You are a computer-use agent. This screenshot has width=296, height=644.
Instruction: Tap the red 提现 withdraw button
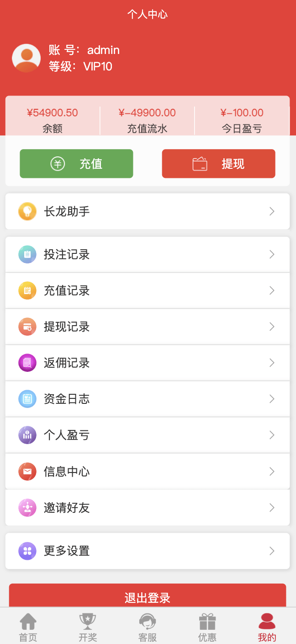point(218,164)
